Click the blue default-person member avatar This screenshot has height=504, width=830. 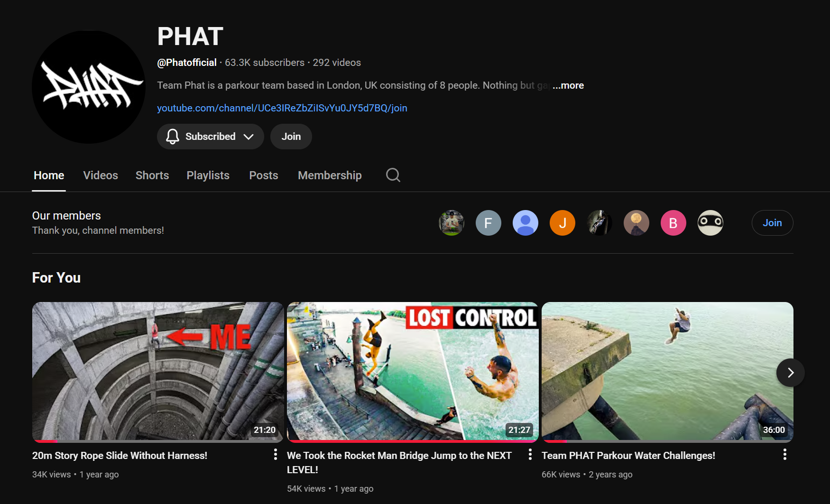[x=526, y=223]
